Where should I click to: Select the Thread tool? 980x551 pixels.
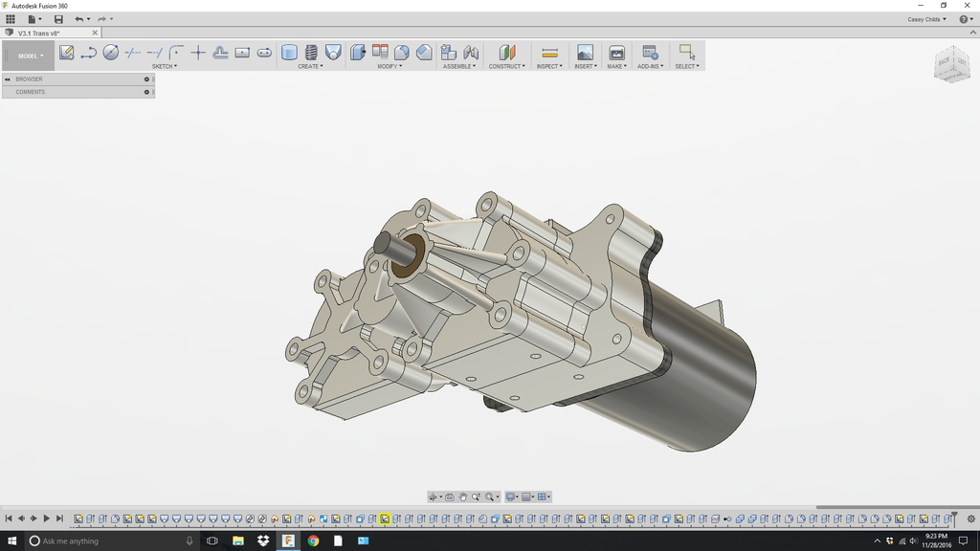[311, 53]
